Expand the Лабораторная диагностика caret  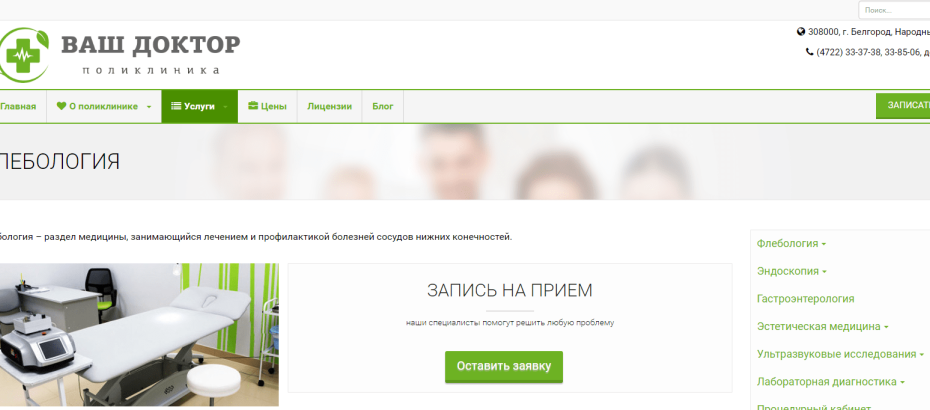click(903, 383)
